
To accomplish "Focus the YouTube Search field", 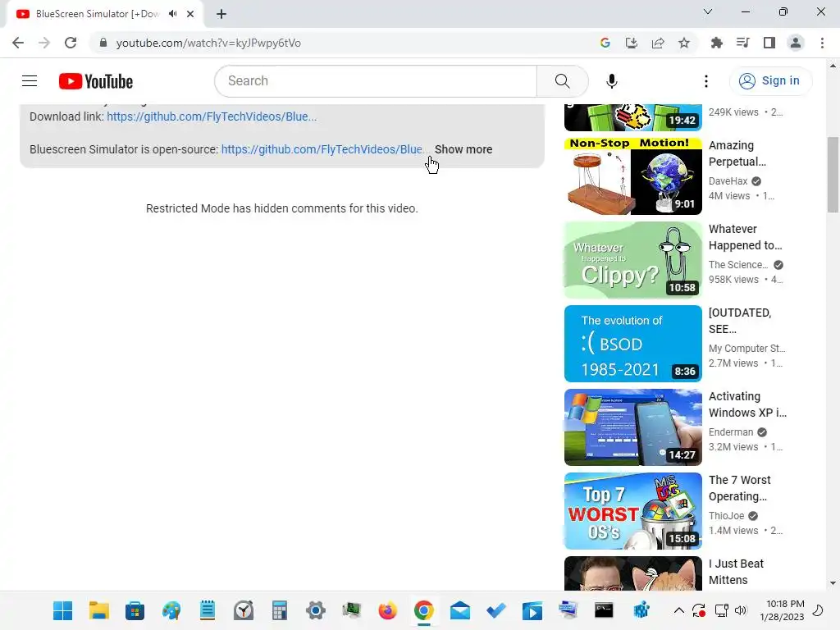I will (x=376, y=81).
